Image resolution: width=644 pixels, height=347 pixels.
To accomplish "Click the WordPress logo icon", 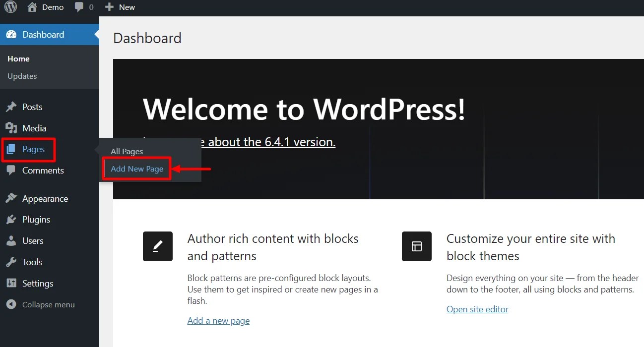I will tap(10, 7).
